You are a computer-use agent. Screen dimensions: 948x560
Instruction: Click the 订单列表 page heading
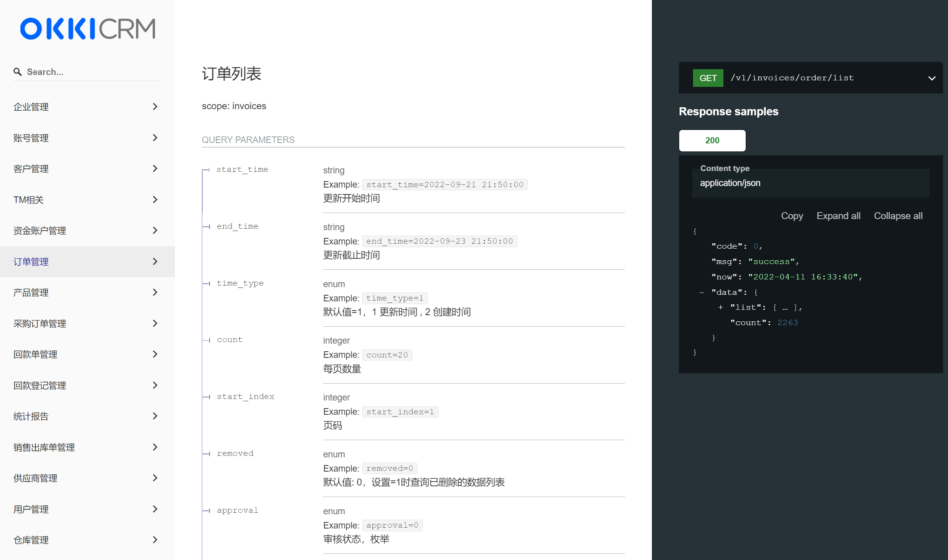click(x=232, y=74)
